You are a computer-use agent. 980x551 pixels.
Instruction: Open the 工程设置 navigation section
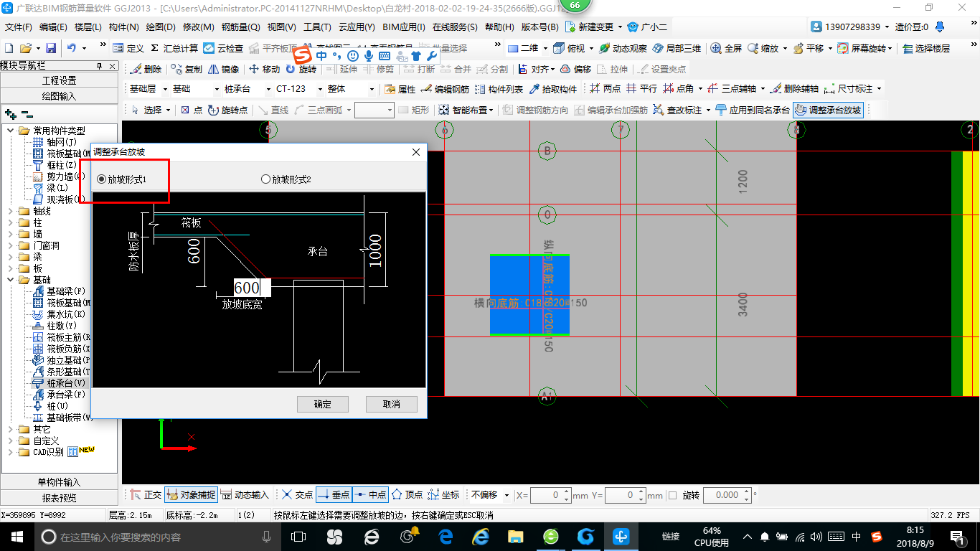[60, 80]
